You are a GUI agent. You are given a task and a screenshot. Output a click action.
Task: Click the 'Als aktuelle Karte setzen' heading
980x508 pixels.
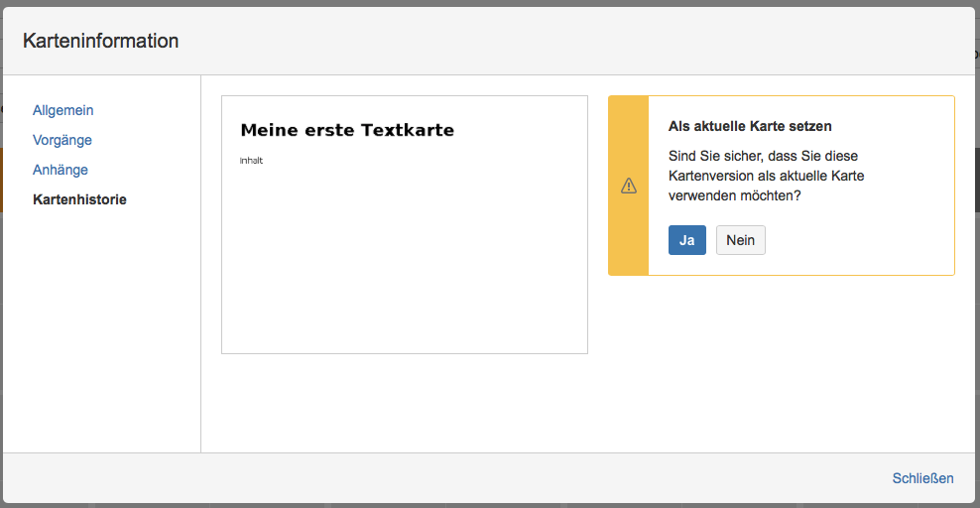coord(750,126)
